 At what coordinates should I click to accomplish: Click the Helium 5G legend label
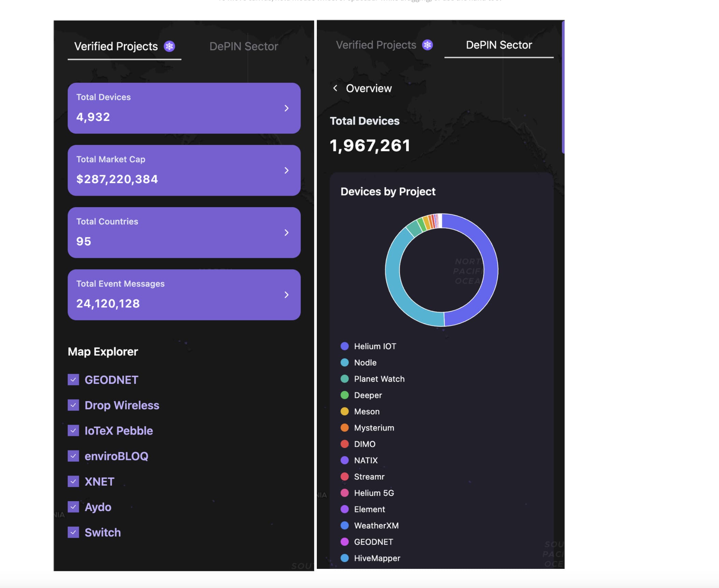click(374, 493)
